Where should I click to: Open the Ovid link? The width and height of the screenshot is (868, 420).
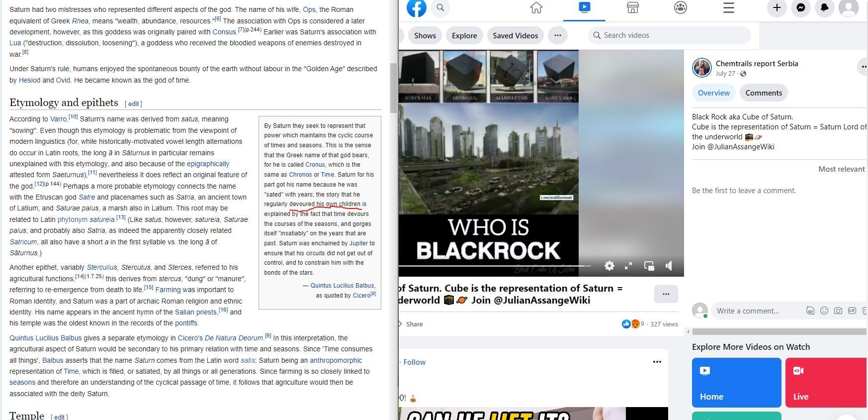tap(63, 80)
